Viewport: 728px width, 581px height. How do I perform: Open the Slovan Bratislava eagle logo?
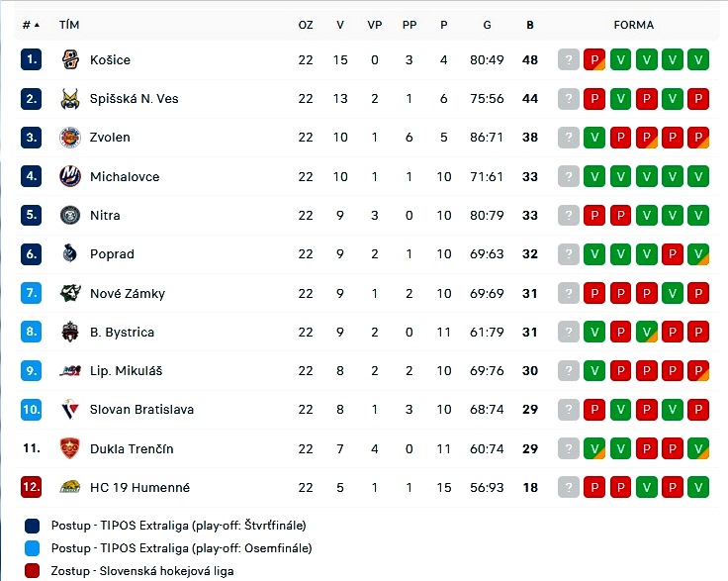click(70, 409)
